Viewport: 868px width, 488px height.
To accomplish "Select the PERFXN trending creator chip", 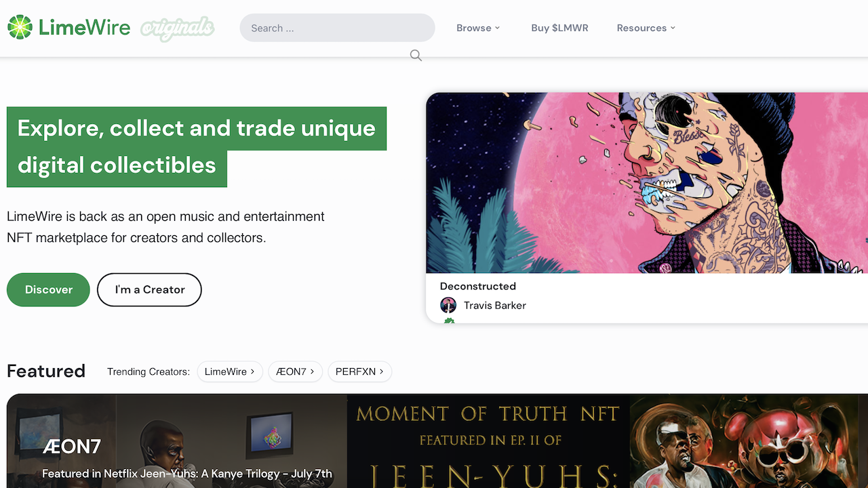I will [359, 371].
